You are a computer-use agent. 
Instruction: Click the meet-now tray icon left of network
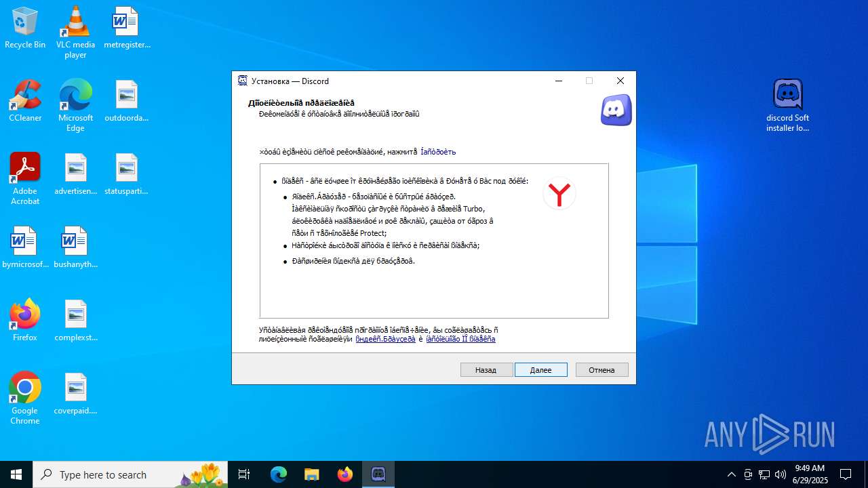[748, 474]
